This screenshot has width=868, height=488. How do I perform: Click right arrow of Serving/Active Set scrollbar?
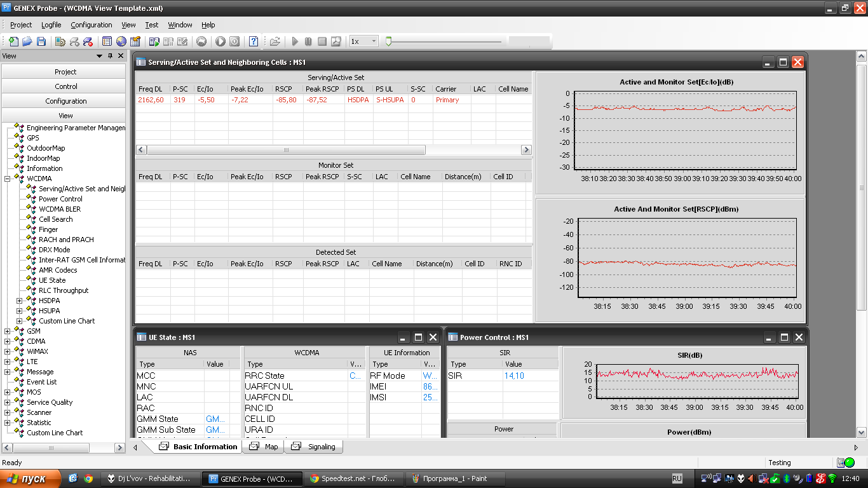[526, 150]
